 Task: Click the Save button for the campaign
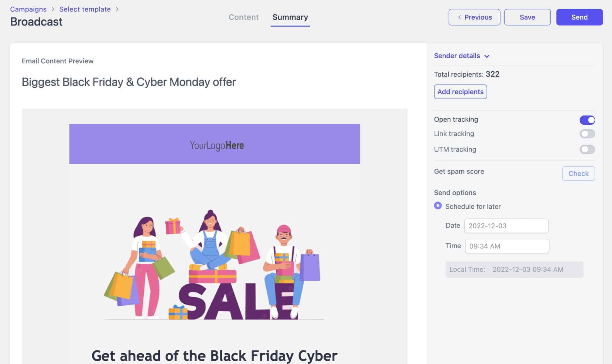528,17
